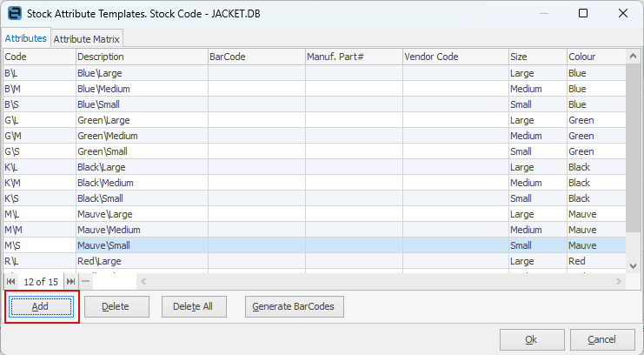Click the Size column header
This screenshot has height=355, width=644.
pyautogui.click(x=538, y=57)
